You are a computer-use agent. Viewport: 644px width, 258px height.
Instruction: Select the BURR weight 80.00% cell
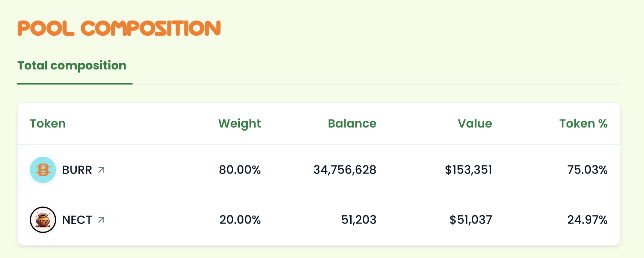point(240,170)
